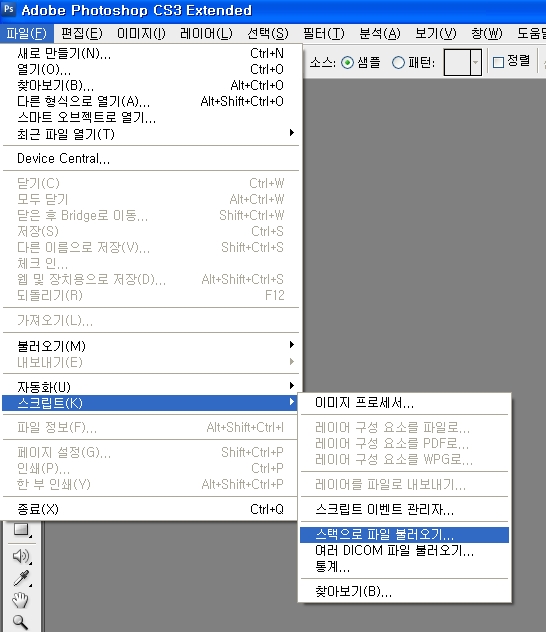The image size is (546, 632).
Task: Open the 레이어(L) menu
Action: click(206, 33)
